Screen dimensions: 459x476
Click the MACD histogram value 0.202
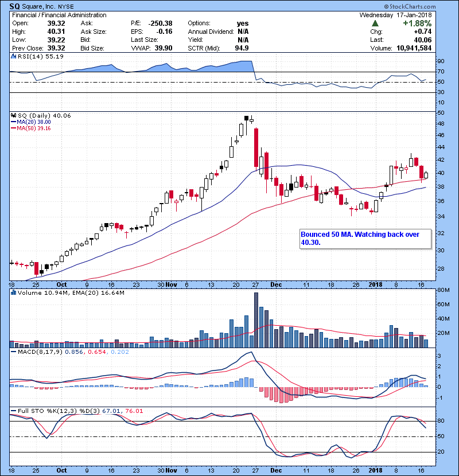click(x=120, y=352)
